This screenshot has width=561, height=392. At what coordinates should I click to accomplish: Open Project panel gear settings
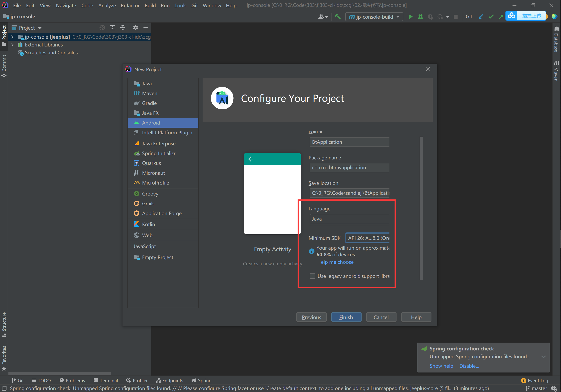pos(136,28)
